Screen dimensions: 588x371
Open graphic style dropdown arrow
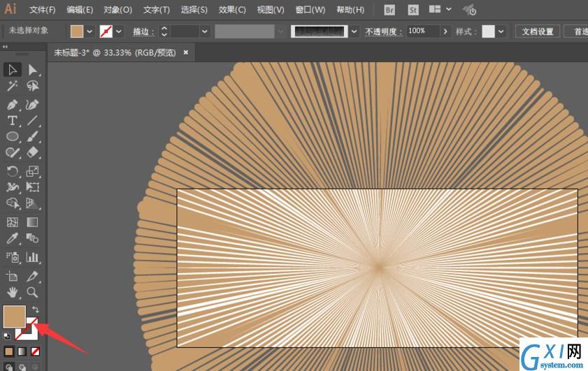(501, 31)
